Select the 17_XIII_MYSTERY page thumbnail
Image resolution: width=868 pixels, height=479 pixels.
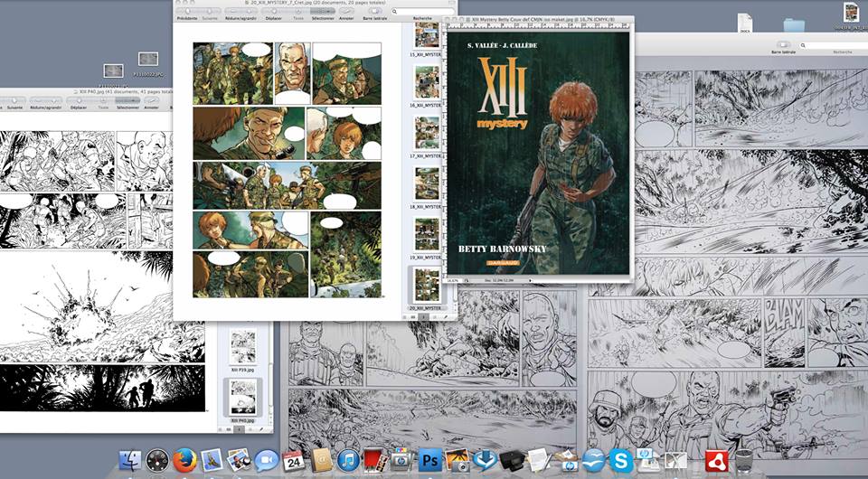tap(426, 132)
